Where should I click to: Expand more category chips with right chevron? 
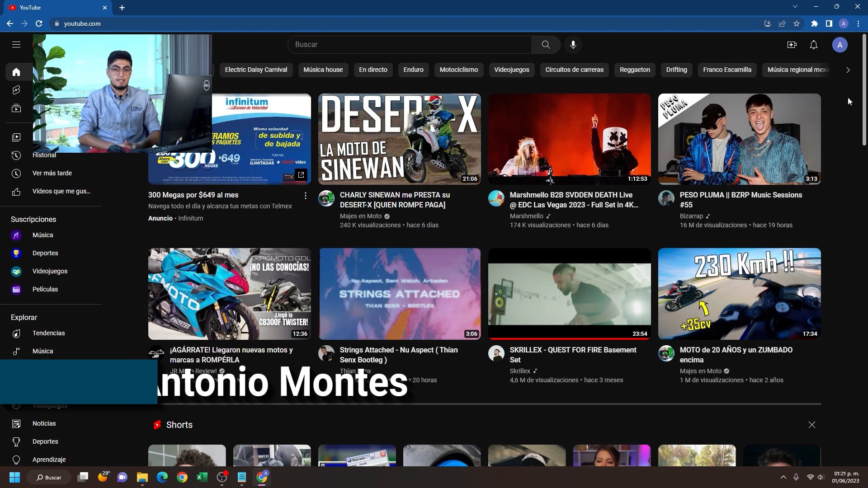[x=848, y=70]
